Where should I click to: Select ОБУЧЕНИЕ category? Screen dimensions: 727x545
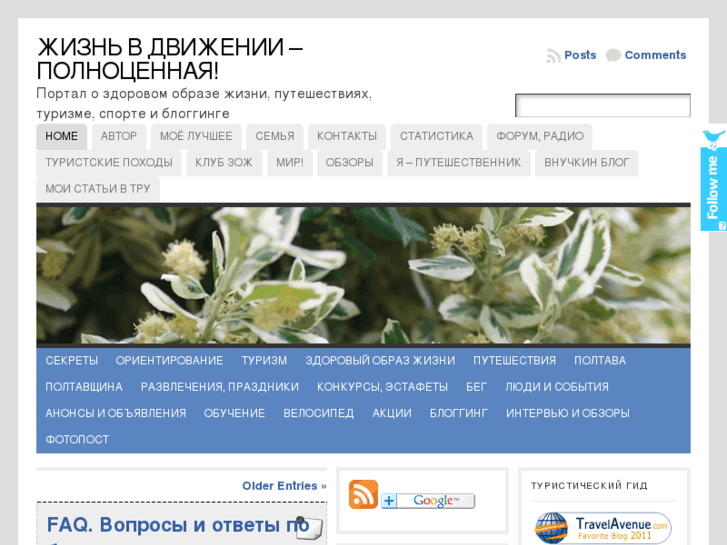(234, 414)
